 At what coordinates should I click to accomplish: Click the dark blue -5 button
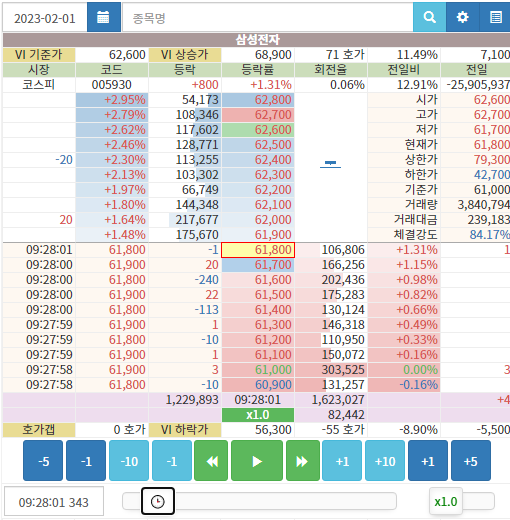point(43,461)
